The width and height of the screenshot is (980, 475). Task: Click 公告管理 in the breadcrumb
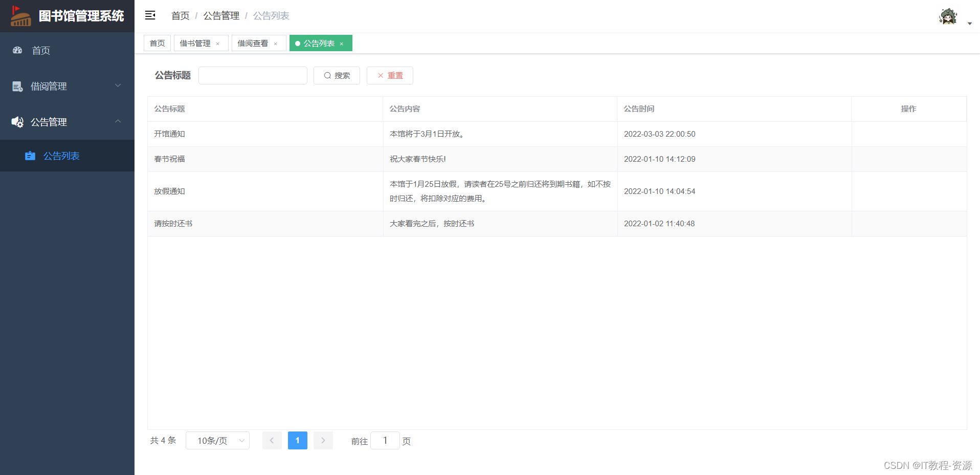pyautogui.click(x=221, y=16)
